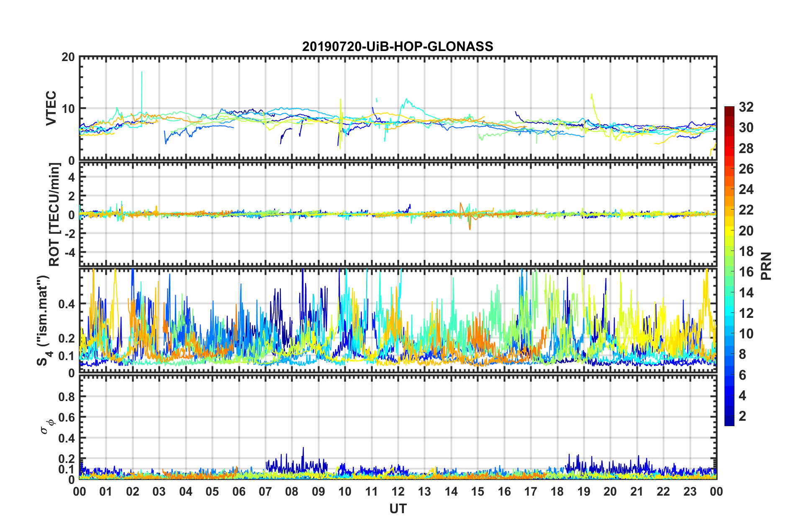Click x-axis tick label 21
This screenshot has height=532, width=796.
tap(637, 491)
